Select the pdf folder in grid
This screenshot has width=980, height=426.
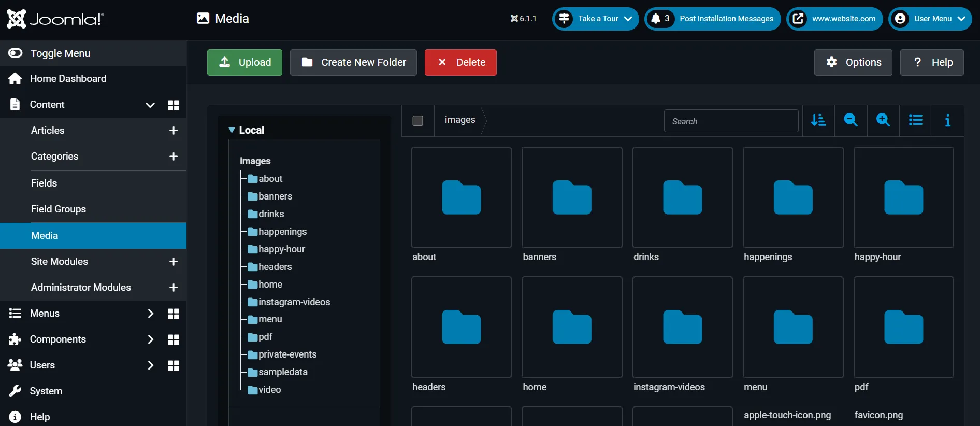tap(904, 327)
